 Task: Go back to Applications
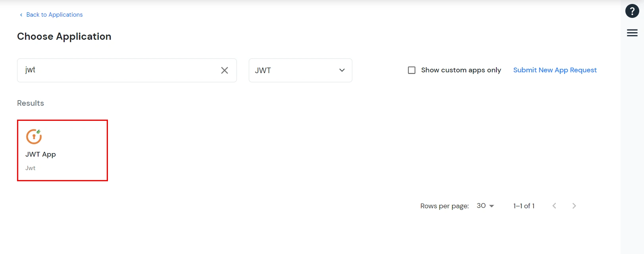pos(54,15)
